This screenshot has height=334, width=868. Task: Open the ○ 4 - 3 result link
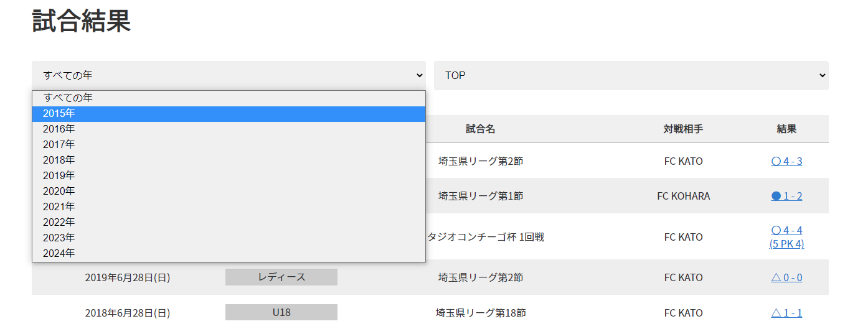(x=786, y=162)
